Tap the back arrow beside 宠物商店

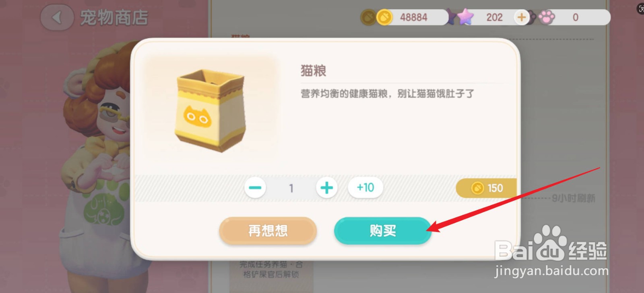[x=57, y=17]
